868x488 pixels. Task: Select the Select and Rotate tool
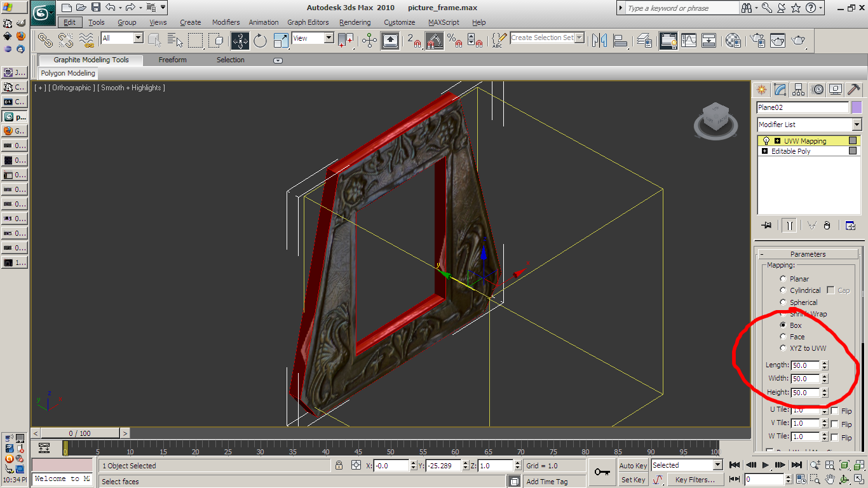[x=260, y=41]
